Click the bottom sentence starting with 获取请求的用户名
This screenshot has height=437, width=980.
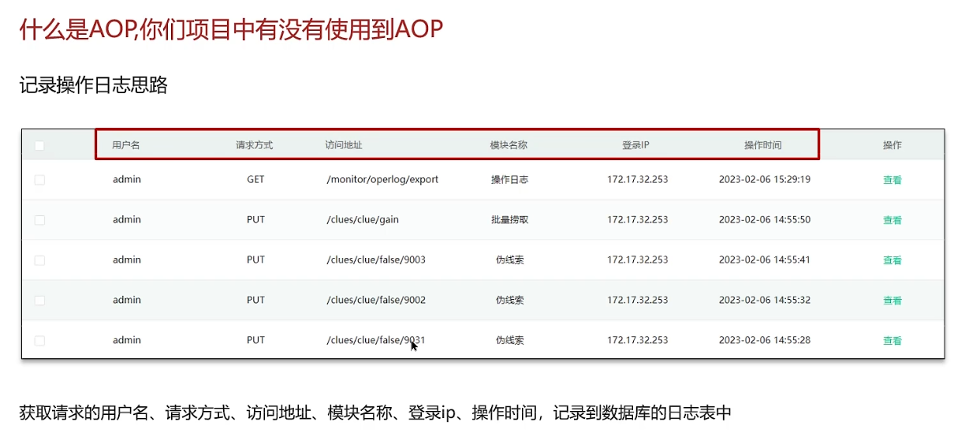click(375, 412)
